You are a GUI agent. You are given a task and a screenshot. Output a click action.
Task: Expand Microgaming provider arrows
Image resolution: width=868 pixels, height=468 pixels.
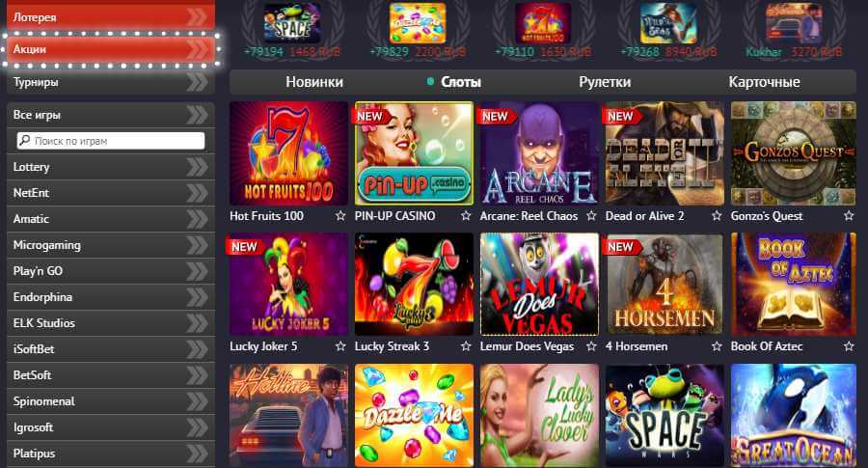197,245
